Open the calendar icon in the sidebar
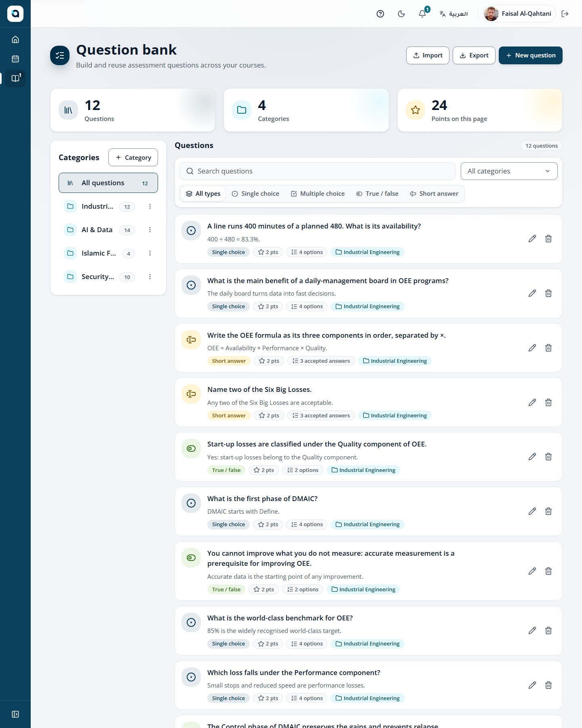The image size is (582, 728). click(15, 59)
